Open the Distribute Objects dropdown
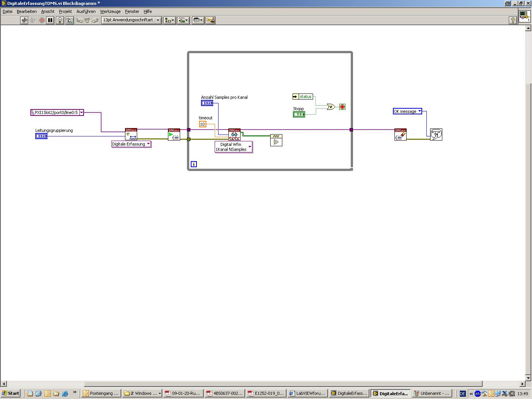This screenshot has width=532, height=399. coord(184,20)
